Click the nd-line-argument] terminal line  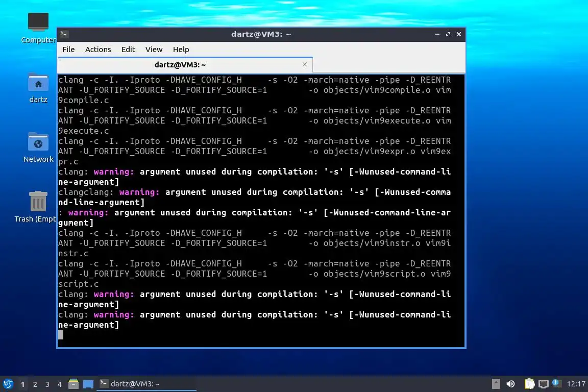(101, 202)
